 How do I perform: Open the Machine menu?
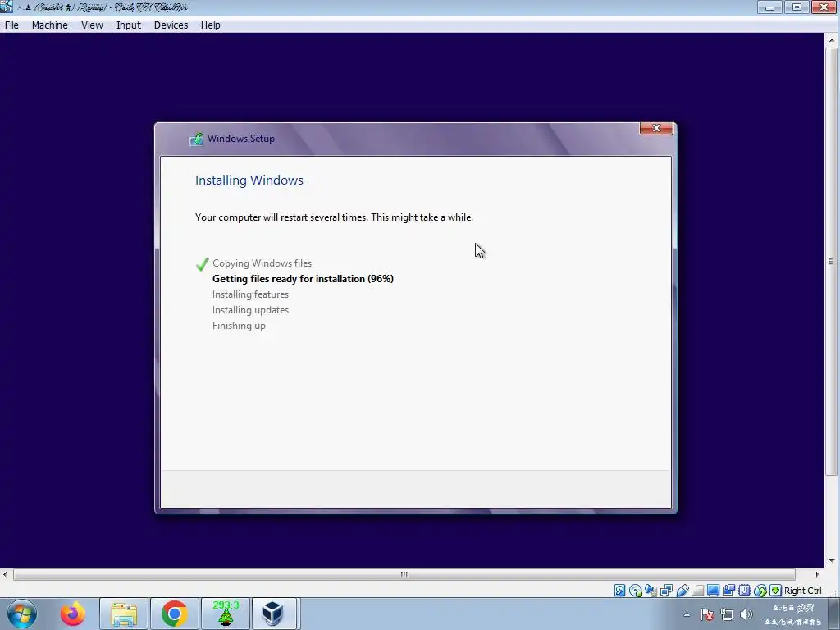coord(50,25)
